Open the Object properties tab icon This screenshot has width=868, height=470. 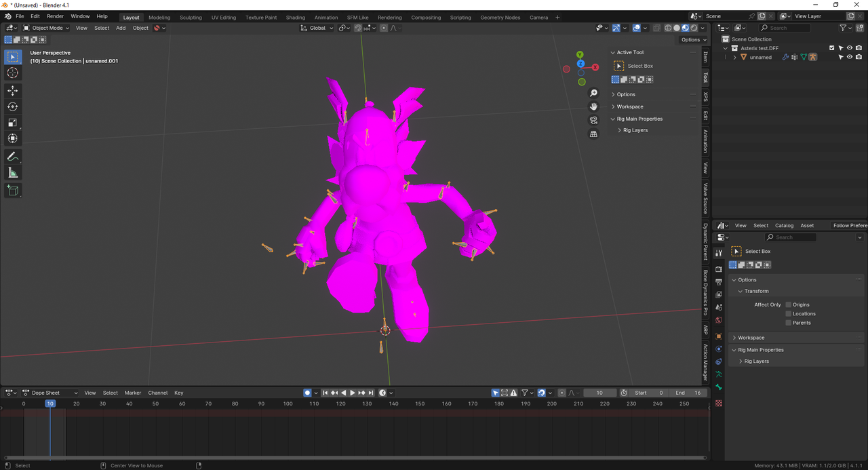[x=719, y=336]
